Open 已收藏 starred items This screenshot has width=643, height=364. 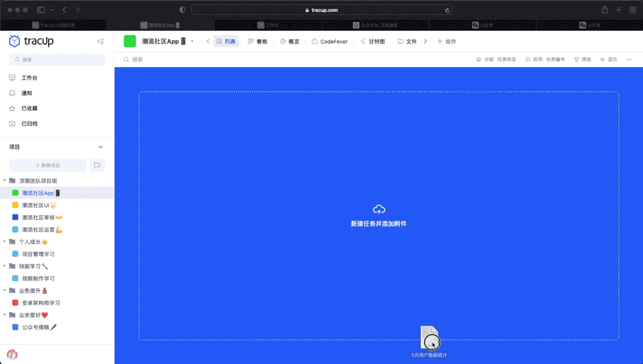(13, 108)
